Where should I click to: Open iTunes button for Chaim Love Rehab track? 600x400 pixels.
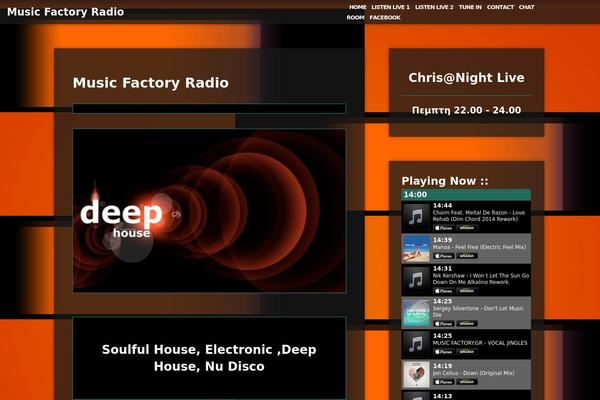pos(443,228)
